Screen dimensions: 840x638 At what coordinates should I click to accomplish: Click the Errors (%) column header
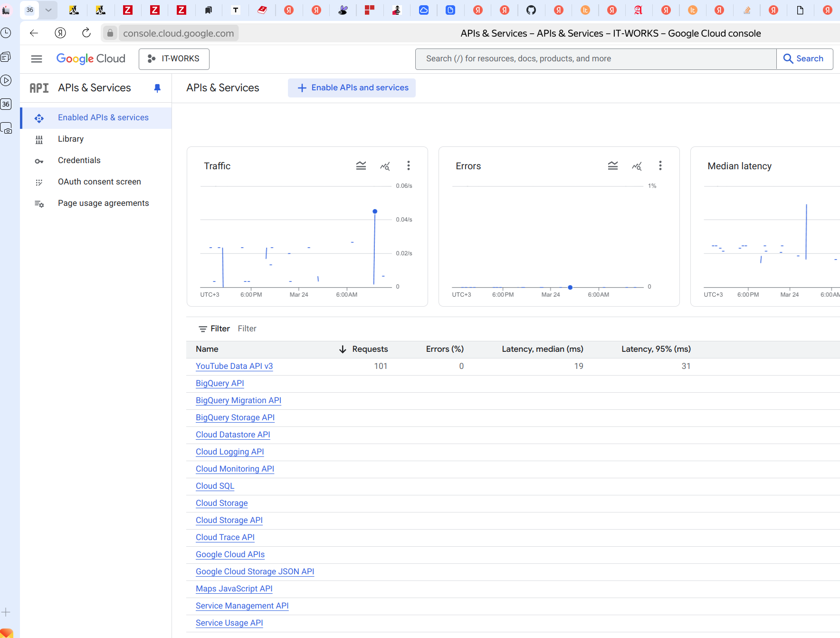click(x=445, y=349)
